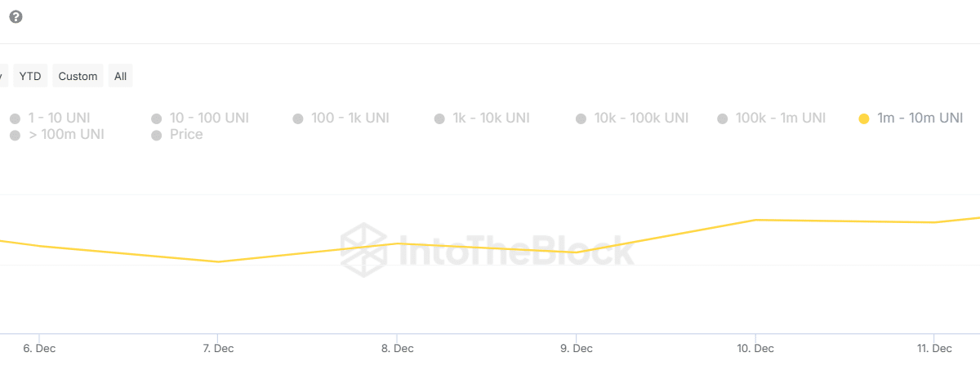
Task: Toggle the 100k - 1m UNI legend entry
Action: tap(781, 118)
